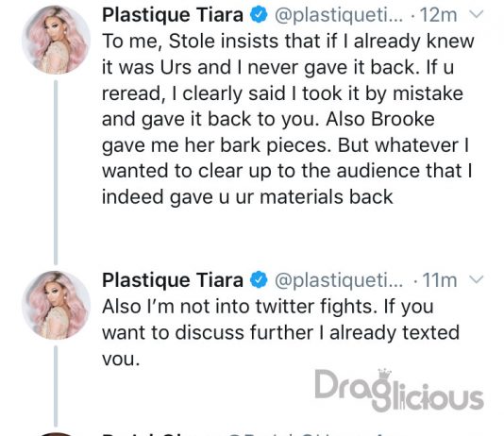Open Plastique Tiara's avatar on the 12m tweet
Screen dimensions: 504x436
tap(57, 40)
